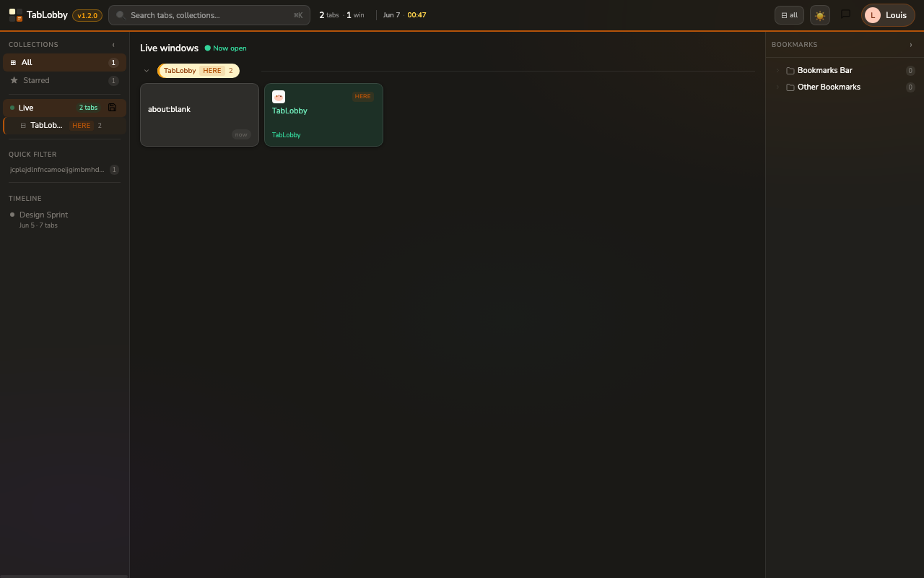Select the Bookmarks Bar folder
This screenshot has width=924, height=578.
click(x=845, y=71)
